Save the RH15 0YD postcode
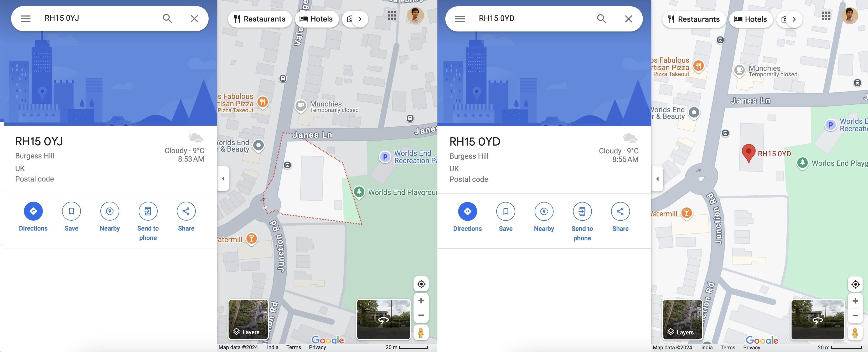868x352 pixels. (505, 211)
